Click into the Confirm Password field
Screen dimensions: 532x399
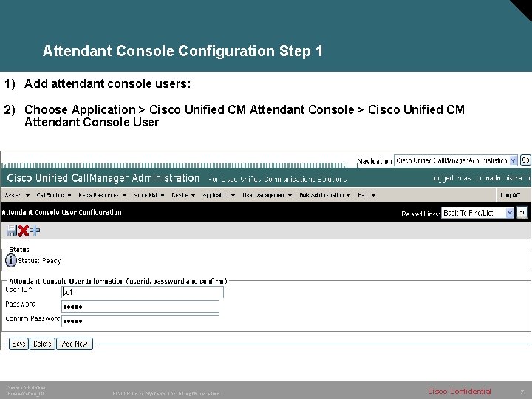click(140, 321)
